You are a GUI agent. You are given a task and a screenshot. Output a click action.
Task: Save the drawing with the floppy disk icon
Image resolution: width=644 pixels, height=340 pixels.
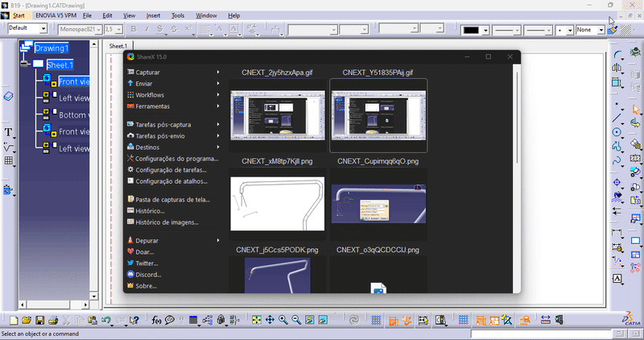[x=39, y=321]
